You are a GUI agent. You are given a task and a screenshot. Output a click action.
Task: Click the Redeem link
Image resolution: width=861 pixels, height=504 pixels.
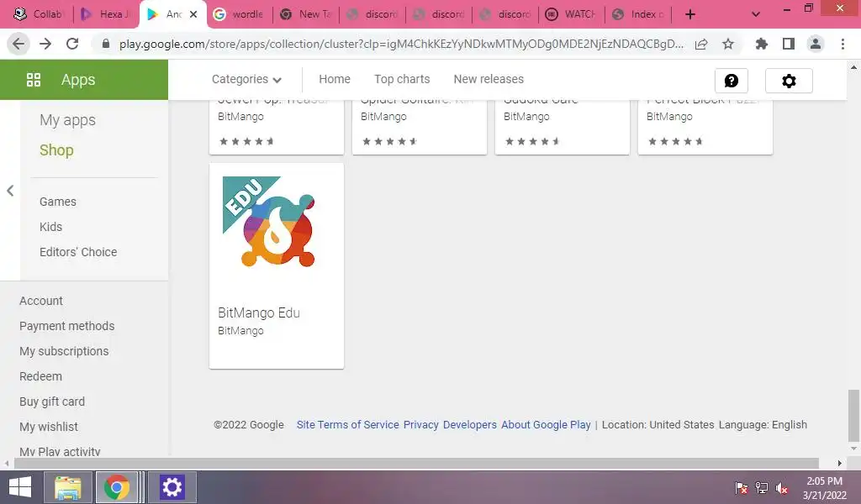pos(40,376)
